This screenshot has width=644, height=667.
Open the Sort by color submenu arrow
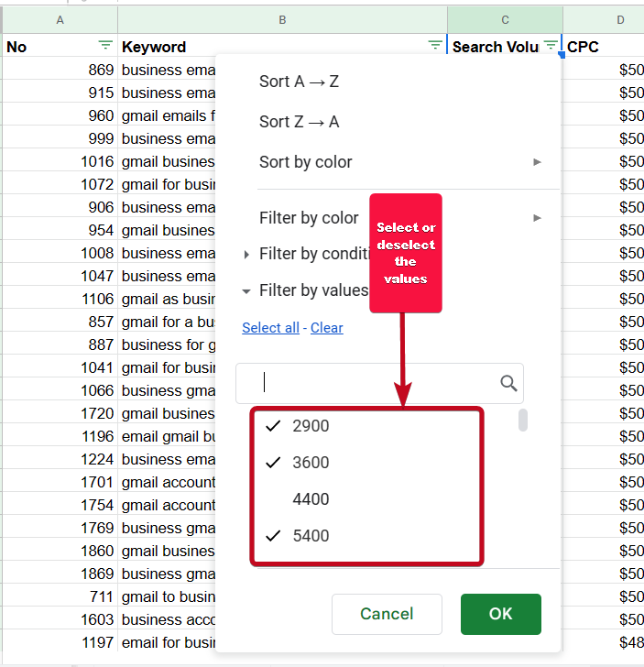pos(537,162)
